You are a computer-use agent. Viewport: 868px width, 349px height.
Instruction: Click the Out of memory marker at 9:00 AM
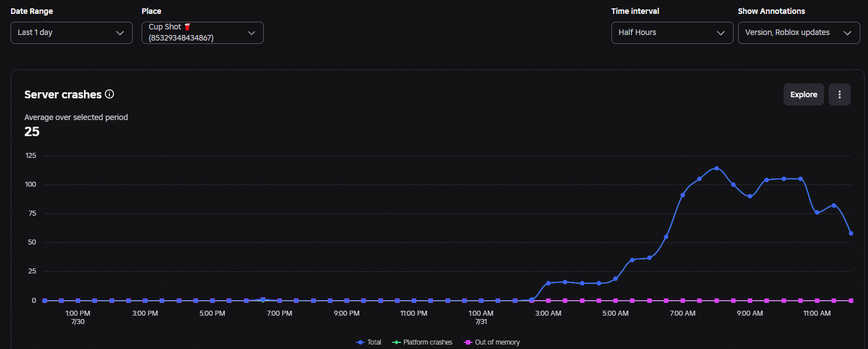click(x=750, y=300)
